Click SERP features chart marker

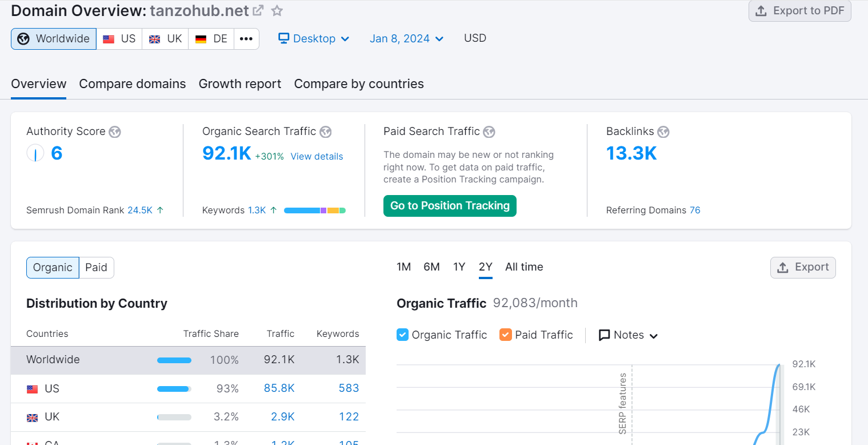[x=623, y=403]
